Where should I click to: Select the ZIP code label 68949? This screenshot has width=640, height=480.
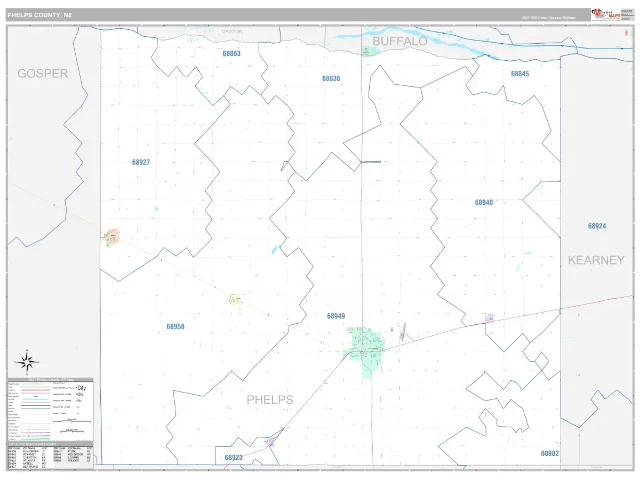[336, 316]
